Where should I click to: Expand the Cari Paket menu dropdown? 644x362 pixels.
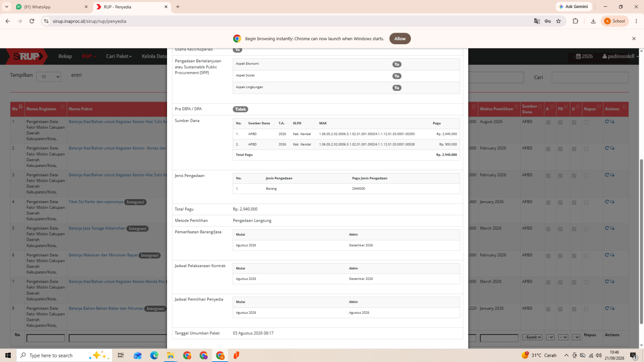tap(119, 56)
